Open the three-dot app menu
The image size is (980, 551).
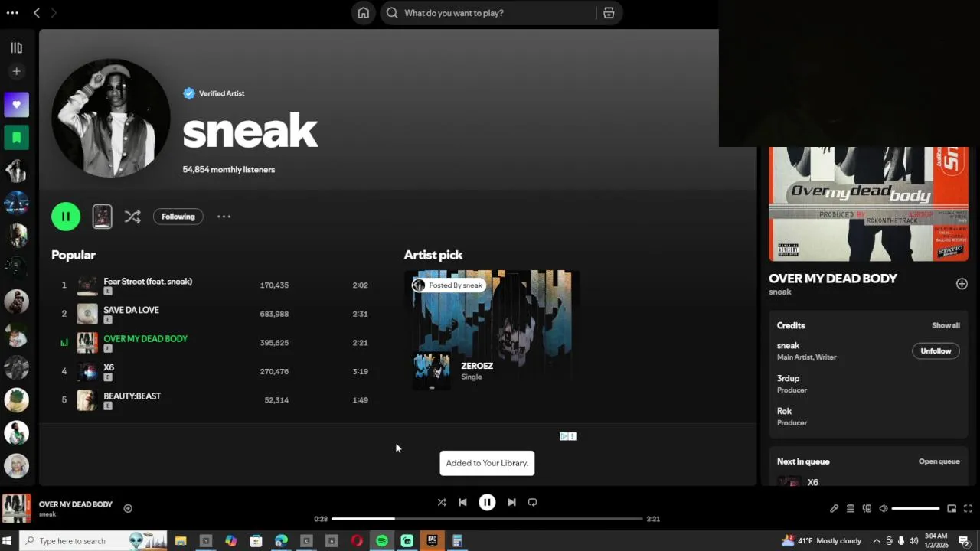12,13
